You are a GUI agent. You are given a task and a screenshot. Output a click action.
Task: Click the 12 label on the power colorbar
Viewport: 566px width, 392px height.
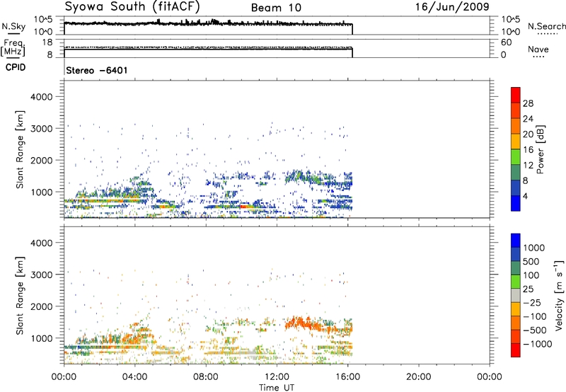528,166
